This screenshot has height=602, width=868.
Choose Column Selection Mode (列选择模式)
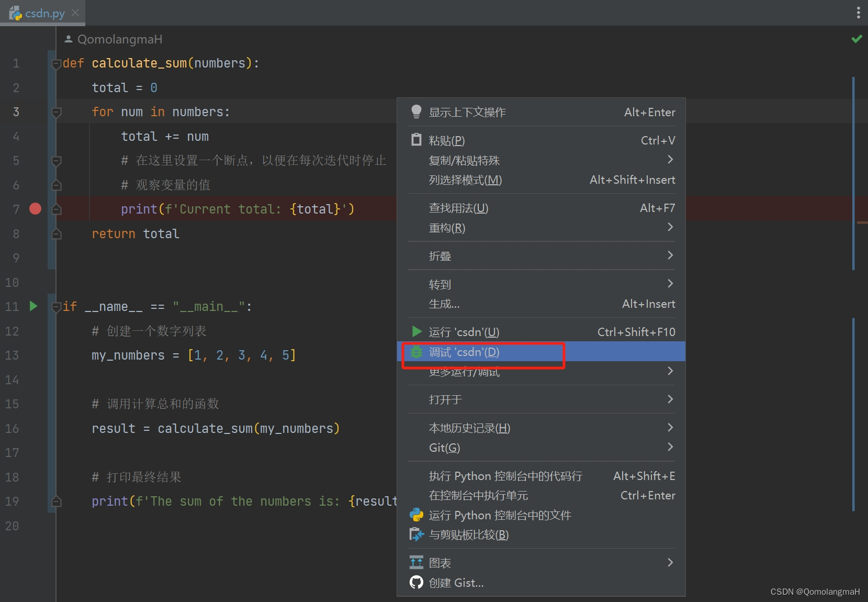coord(541,180)
